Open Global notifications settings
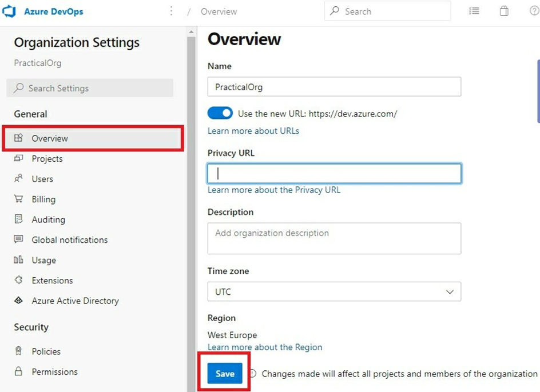Viewport: 540px width, 392px height. [70, 240]
